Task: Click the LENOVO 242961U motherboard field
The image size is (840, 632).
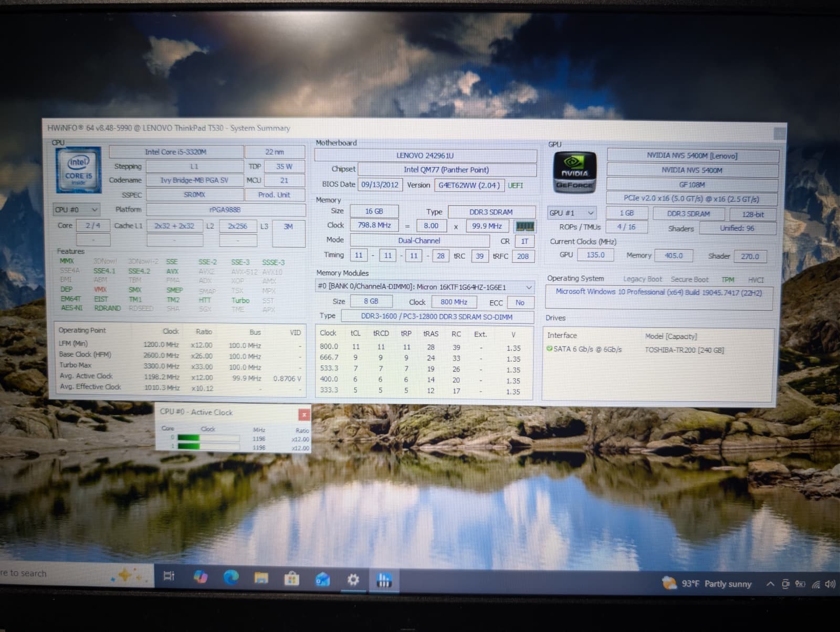Action: tap(425, 155)
